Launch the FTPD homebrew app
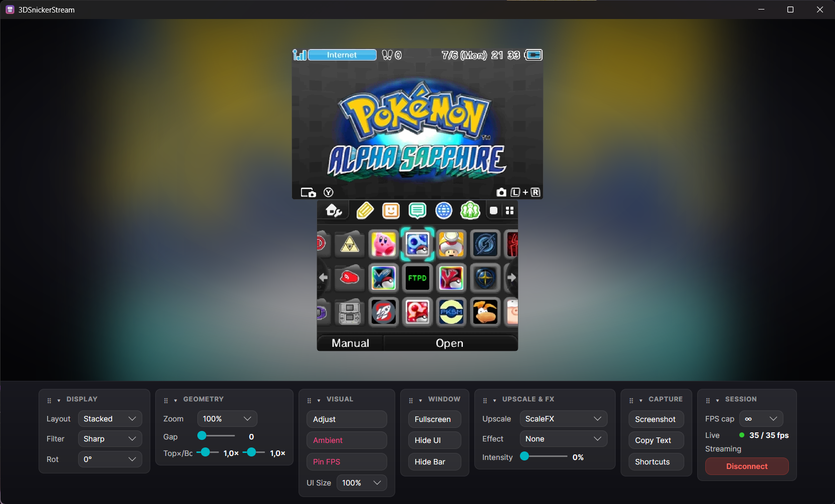Viewport: 835px width, 504px height. tap(417, 278)
